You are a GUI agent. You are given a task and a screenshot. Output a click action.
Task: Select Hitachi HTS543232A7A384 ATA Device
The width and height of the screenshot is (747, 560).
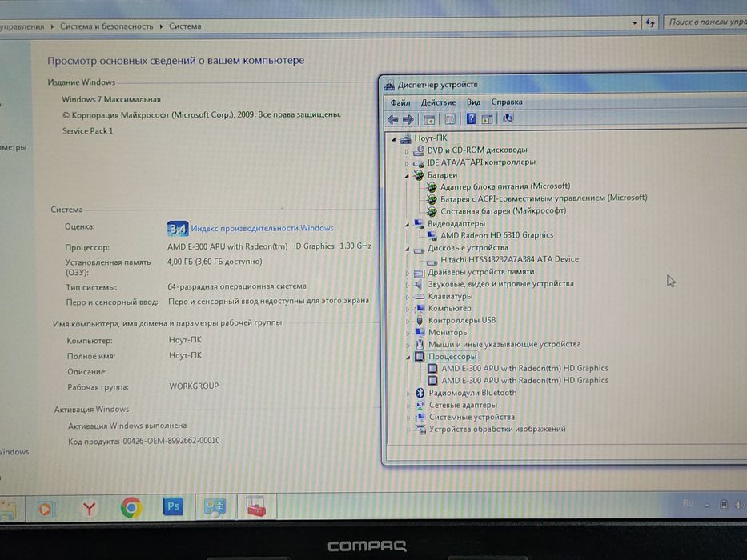click(x=509, y=259)
